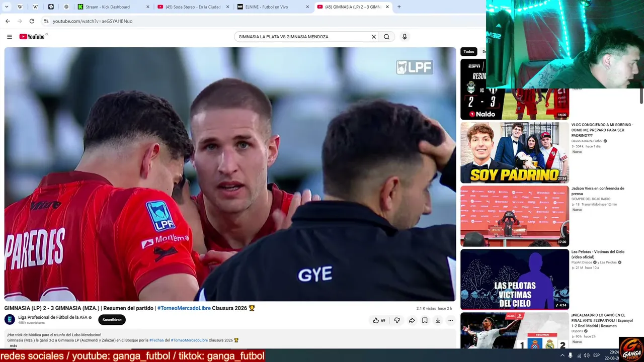The width and height of the screenshot is (644, 362).
Task: Visit the PopArt Discos channel
Action: pyautogui.click(x=582, y=262)
